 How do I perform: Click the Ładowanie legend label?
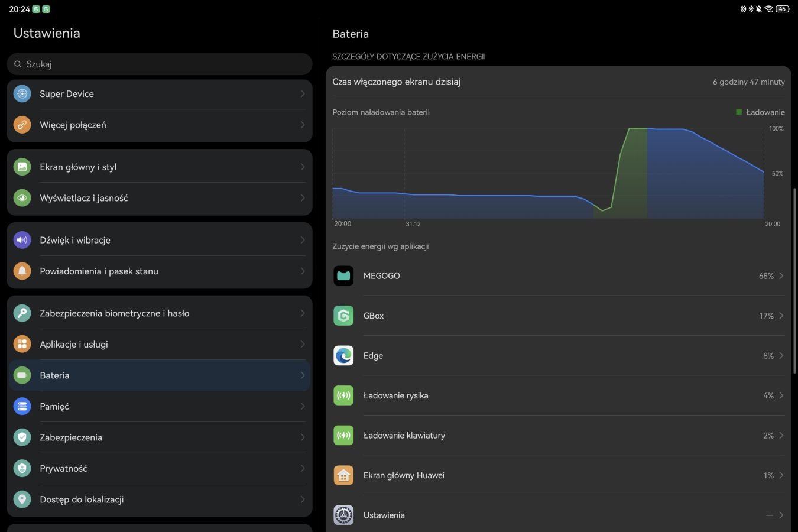pyautogui.click(x=765, y=112)
